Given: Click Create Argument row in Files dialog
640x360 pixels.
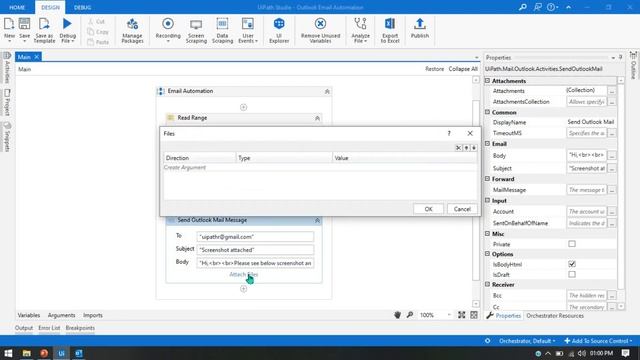Looking at the screenshot, I should tap(320, 167).
